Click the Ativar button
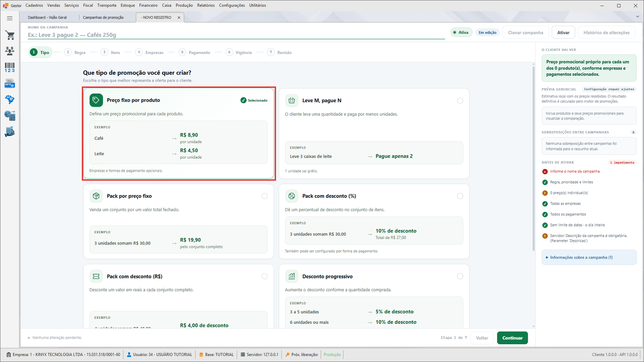This screenshot has height=362, width=644. (x=563, y=33)
